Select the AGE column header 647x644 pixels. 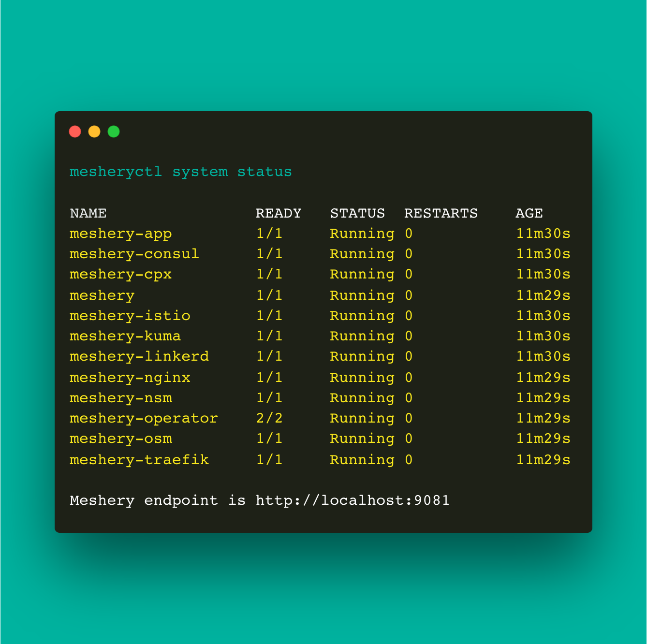pyautogui.click(x=529, y=213)
